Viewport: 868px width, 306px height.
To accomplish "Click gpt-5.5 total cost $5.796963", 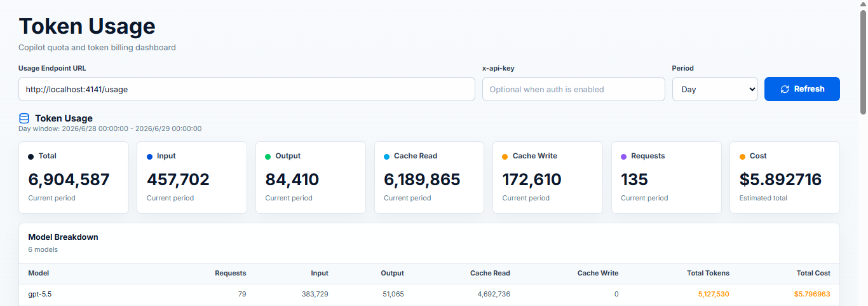I will (x=812, y=294).
